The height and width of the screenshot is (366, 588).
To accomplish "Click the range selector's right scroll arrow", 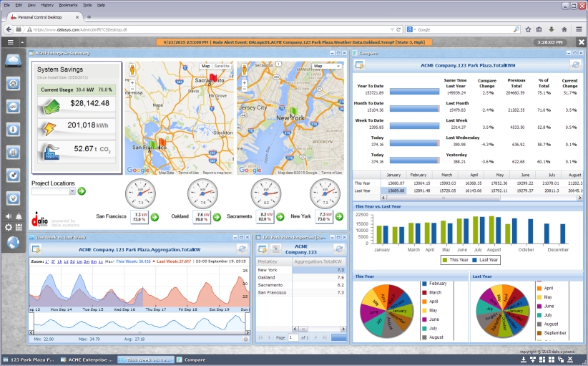I will click(x=248, y=332).
